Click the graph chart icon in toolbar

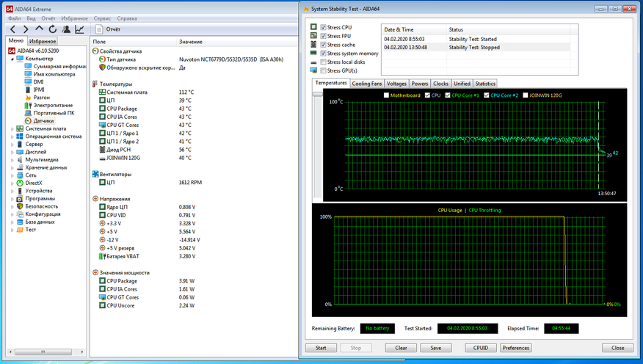pyautogui.click(x=79, y=29)
